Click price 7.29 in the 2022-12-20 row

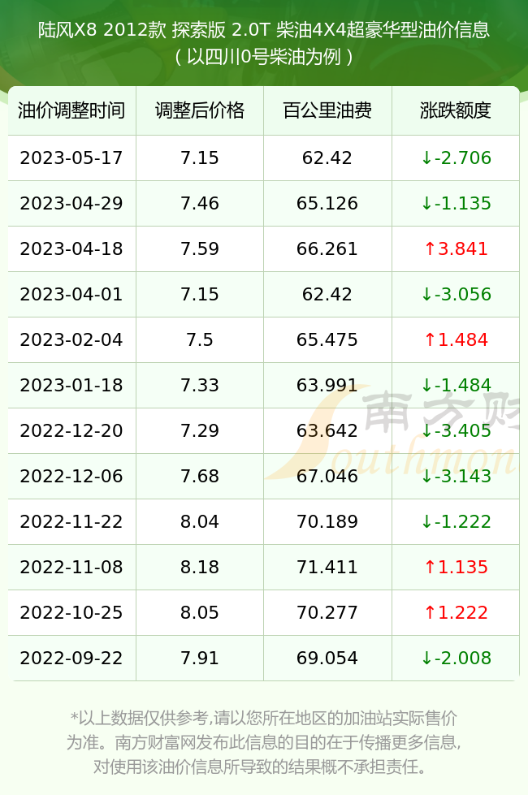200,431
